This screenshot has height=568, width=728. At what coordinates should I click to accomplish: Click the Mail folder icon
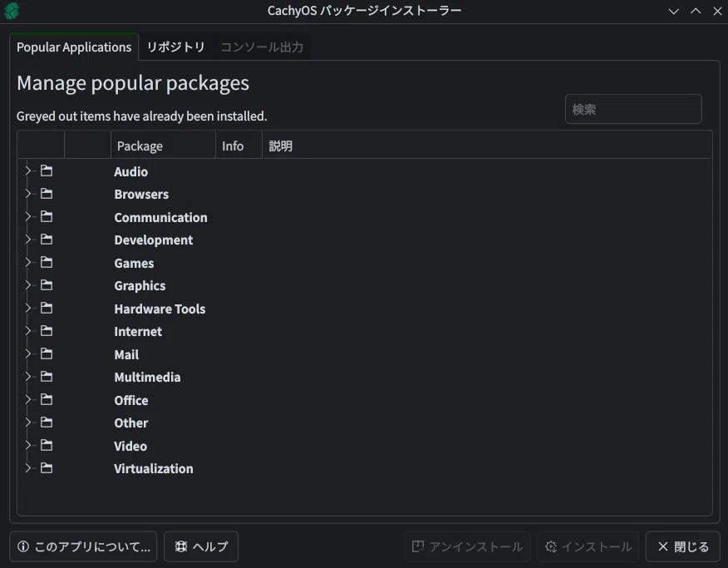pos(46,354)
